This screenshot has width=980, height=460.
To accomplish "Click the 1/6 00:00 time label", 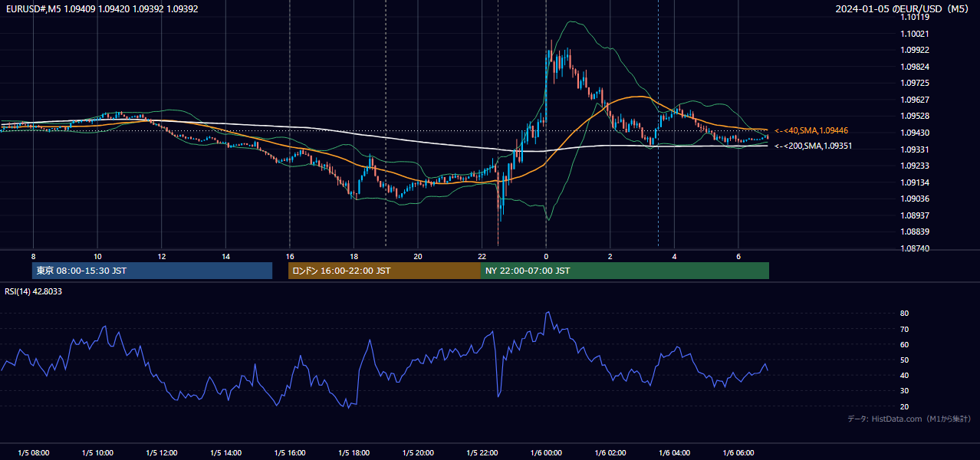I will (x=546, y=452).
